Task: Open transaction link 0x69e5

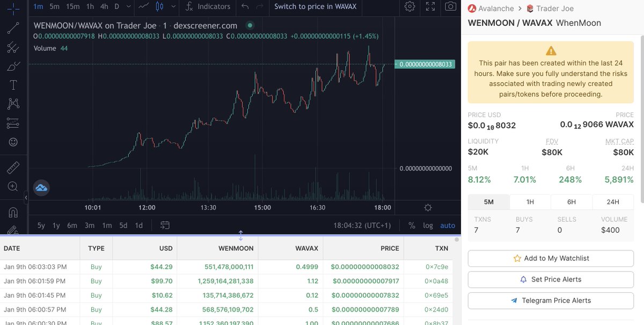Action: 437,295
